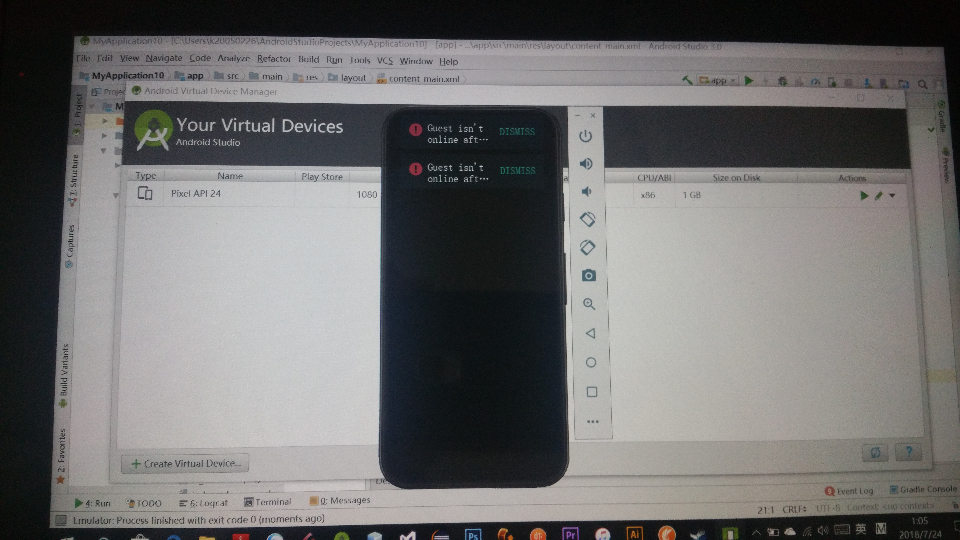960x540 pixels.
Task: Click the emulator rotate right icon
Action: point(587,247)
